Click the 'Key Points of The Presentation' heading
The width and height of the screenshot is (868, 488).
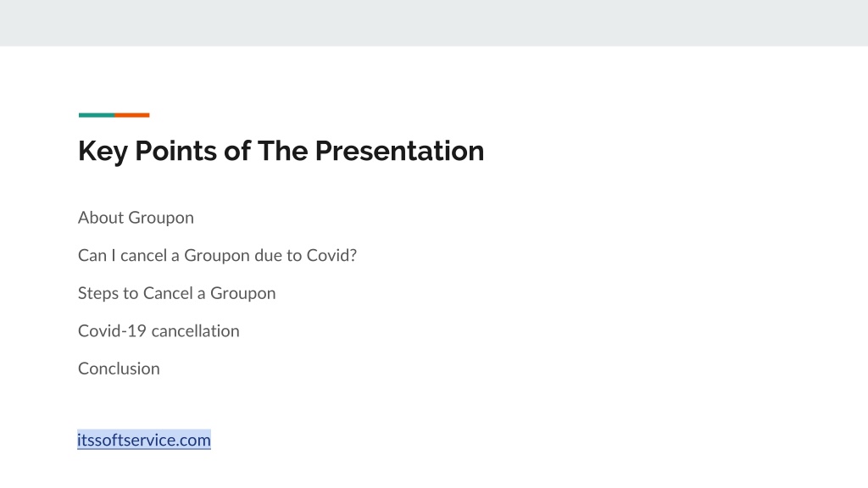(x=281, y=151)
